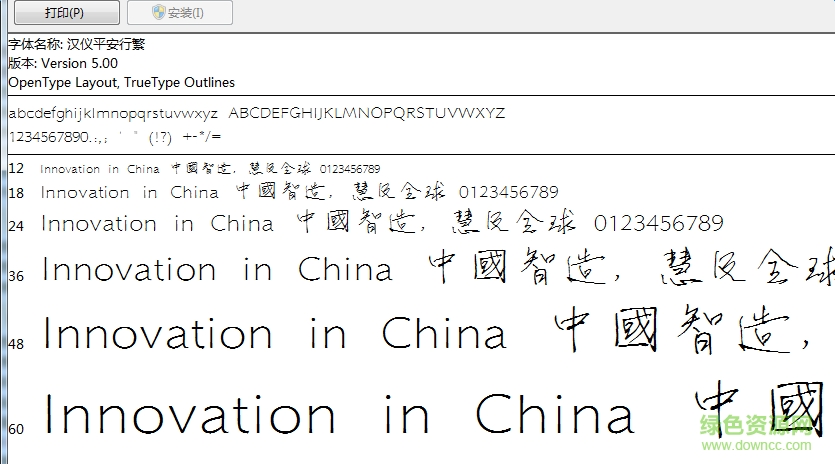Click the 安装(I) install button

click(x=179, y=12)
